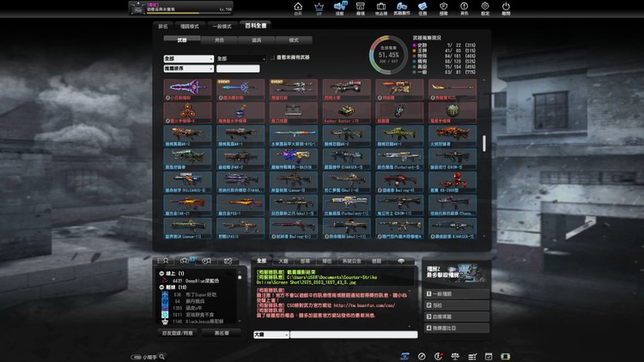Click the 黑名單 button
Screen dimensions: 644x362
tap(222, 334)
